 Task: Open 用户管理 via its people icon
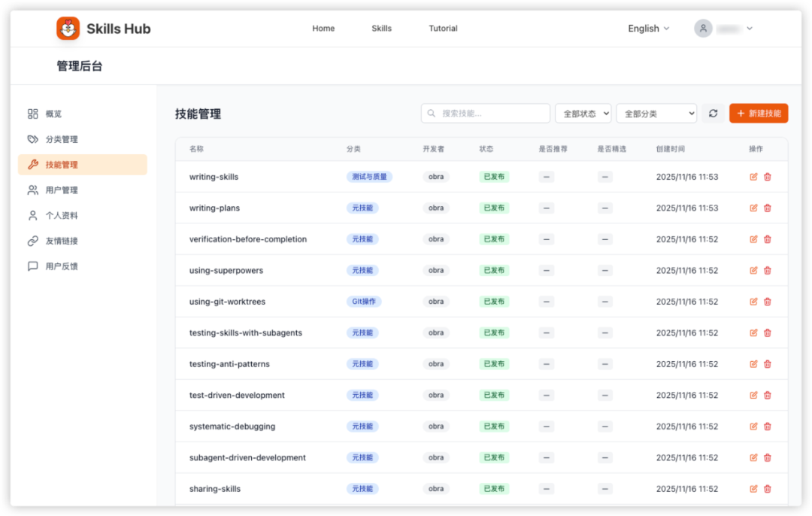32,190
